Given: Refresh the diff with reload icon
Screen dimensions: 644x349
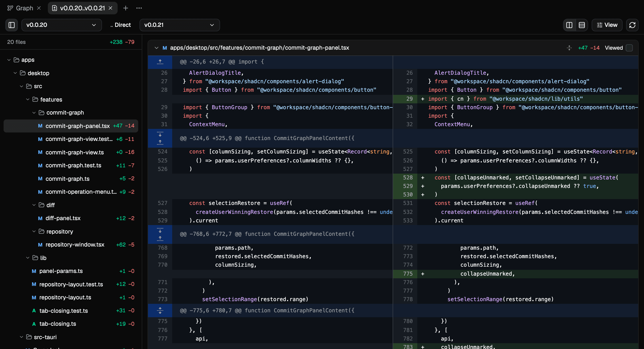Looking at the screenshot, I should tap(632, 25).
